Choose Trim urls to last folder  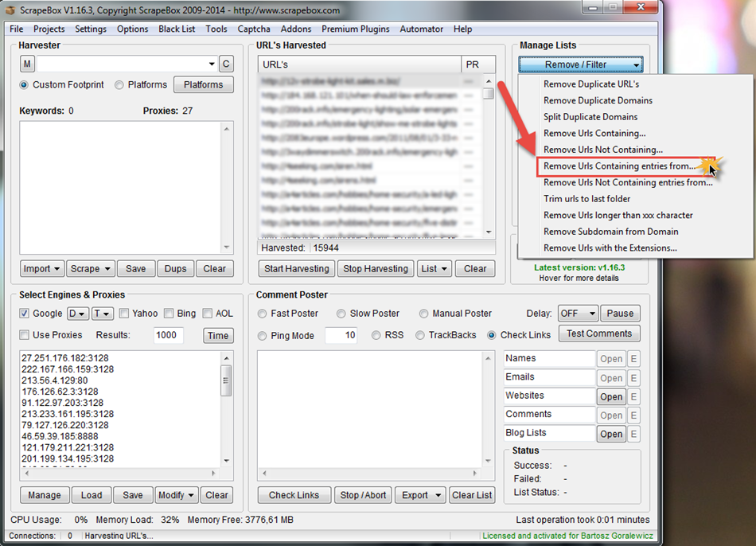(x=586, y=199)
